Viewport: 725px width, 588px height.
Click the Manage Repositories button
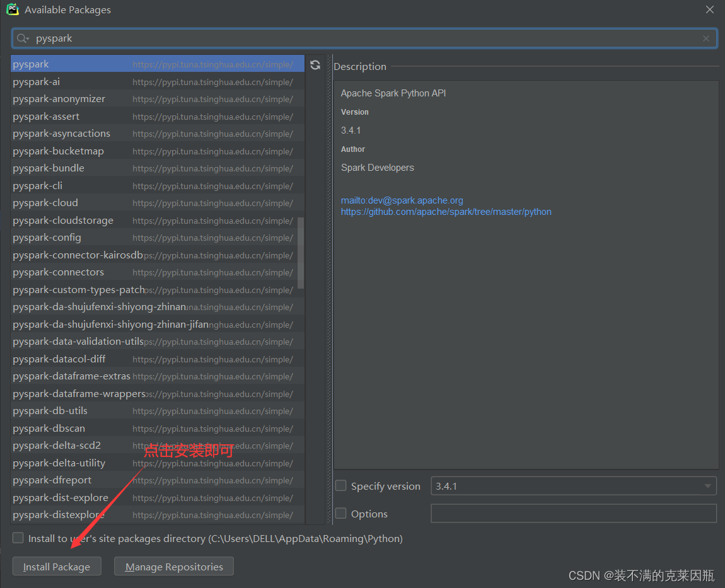(x=174, y=567)
